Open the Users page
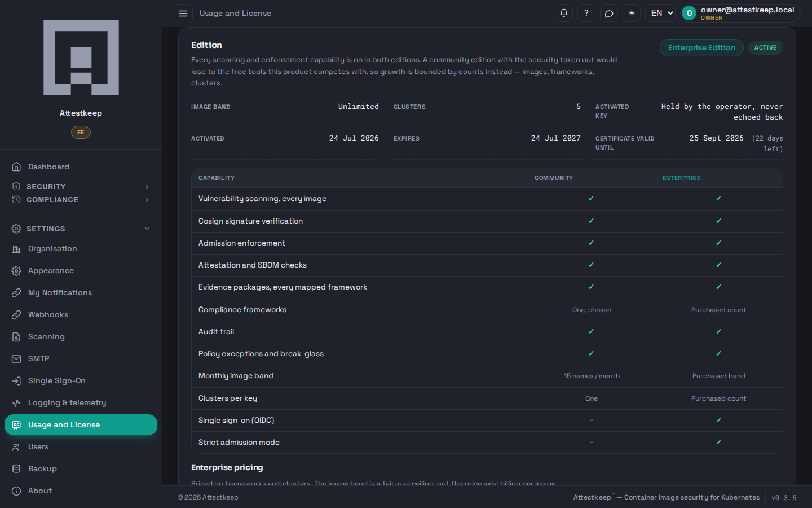This screenshot has height=508, width=812. (81, 447)
